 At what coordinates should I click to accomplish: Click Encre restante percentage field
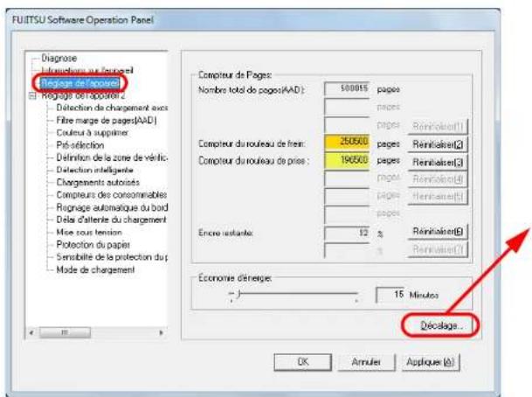tap(347, 233)
